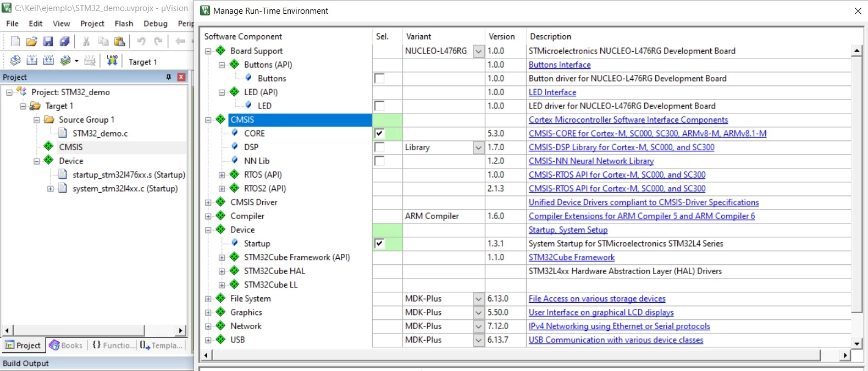
Task: Open the NUCLEO-L476RG variant dropdown
Action: coord(478,51)
